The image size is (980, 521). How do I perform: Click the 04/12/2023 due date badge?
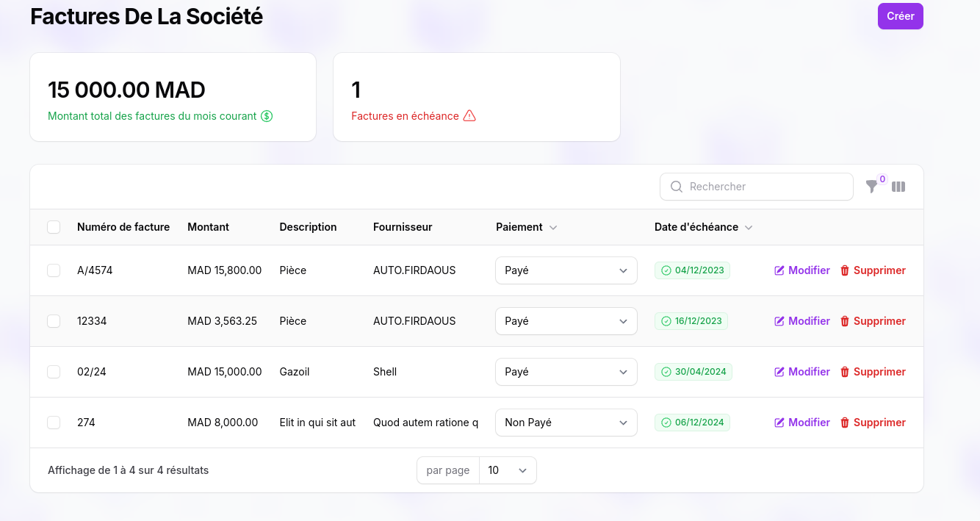(x=692, y=270)
